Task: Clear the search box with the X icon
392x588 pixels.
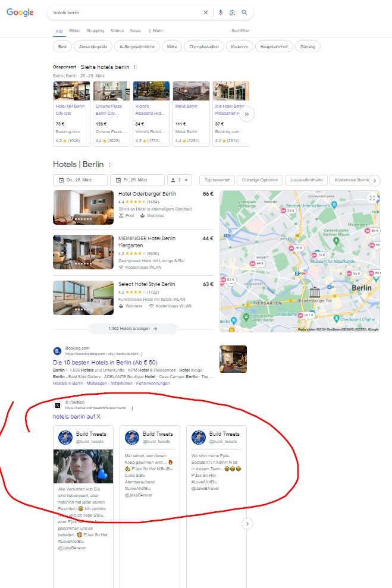Action: coord(206,12)
